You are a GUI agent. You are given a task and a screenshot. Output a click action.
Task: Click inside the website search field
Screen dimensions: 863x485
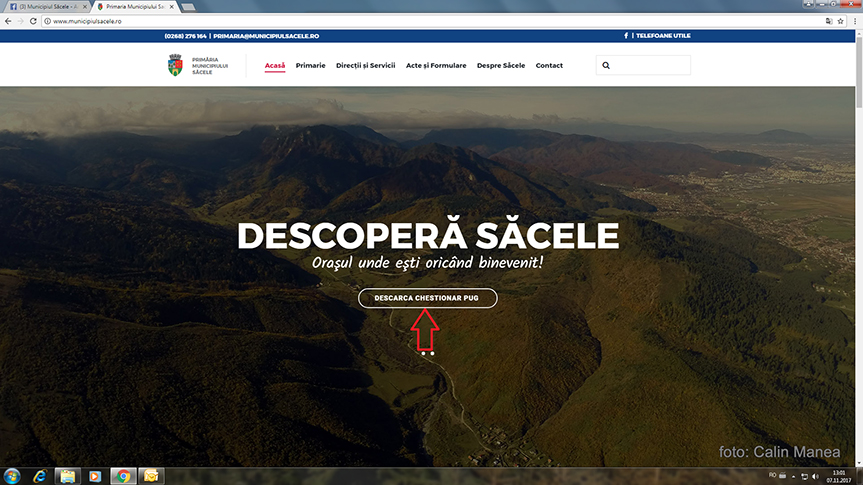650,66
